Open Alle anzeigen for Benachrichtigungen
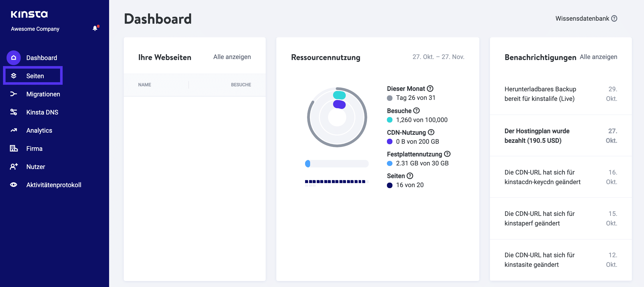The image size is (644, 287). tap(599, 57)
